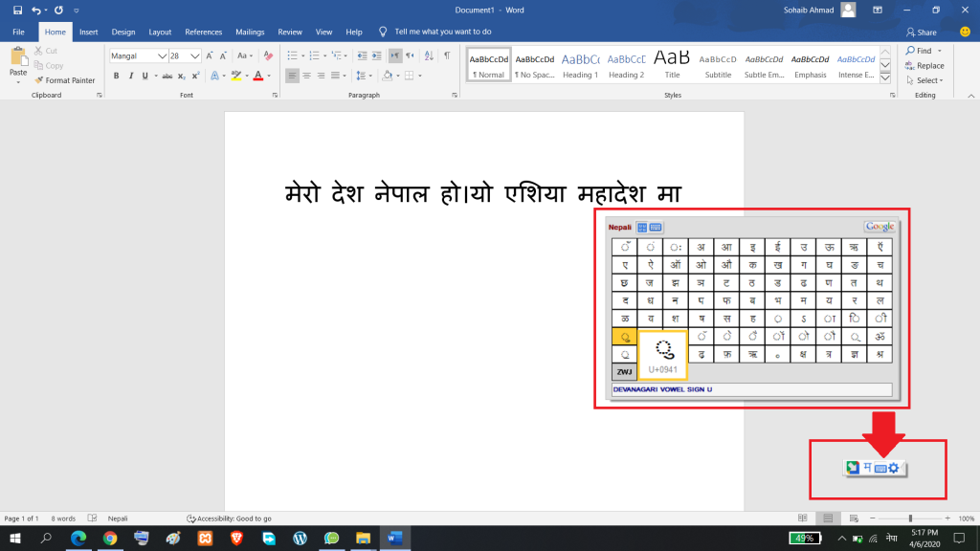Click the Accessibility: Good to go status

229,518
